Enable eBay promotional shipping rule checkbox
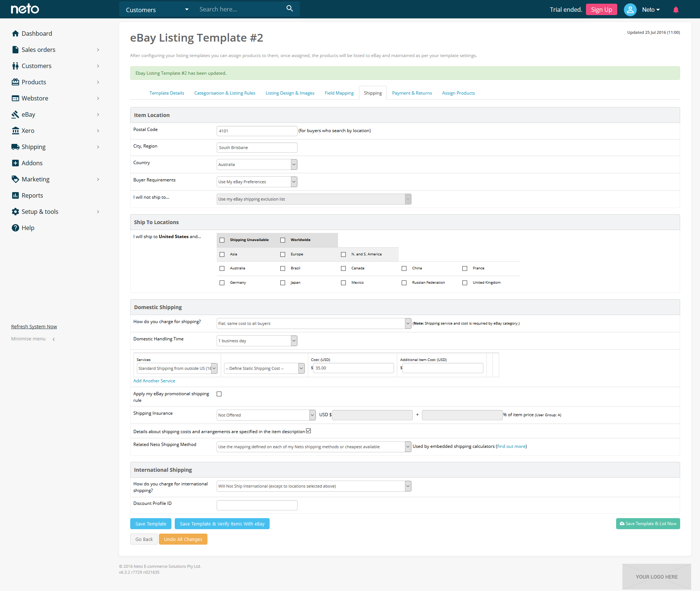 (x=219, y=394)
